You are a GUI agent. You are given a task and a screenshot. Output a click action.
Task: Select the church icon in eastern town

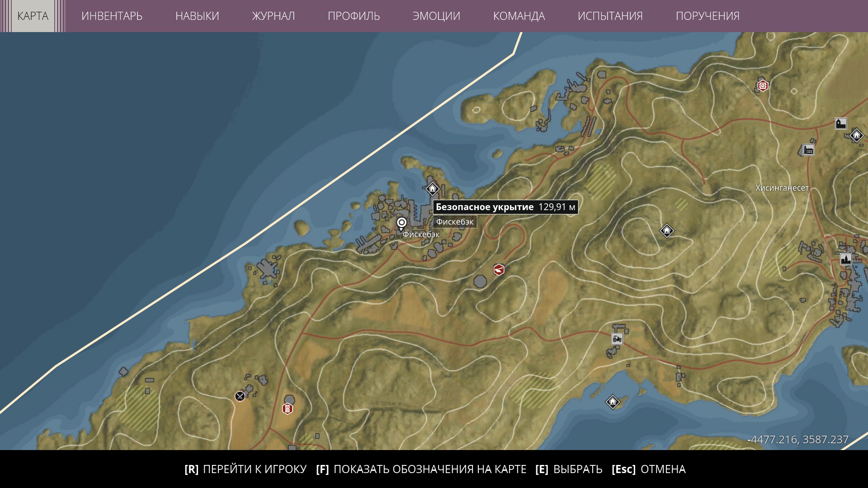pyautogui.click(x=846, y=259)
